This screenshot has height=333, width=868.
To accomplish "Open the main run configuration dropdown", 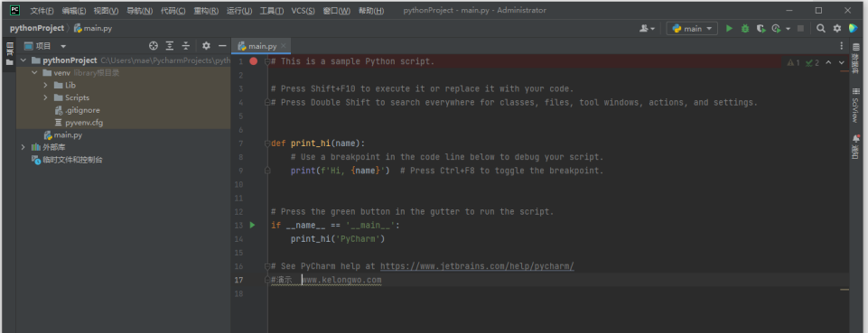I will tap(692, 28).
